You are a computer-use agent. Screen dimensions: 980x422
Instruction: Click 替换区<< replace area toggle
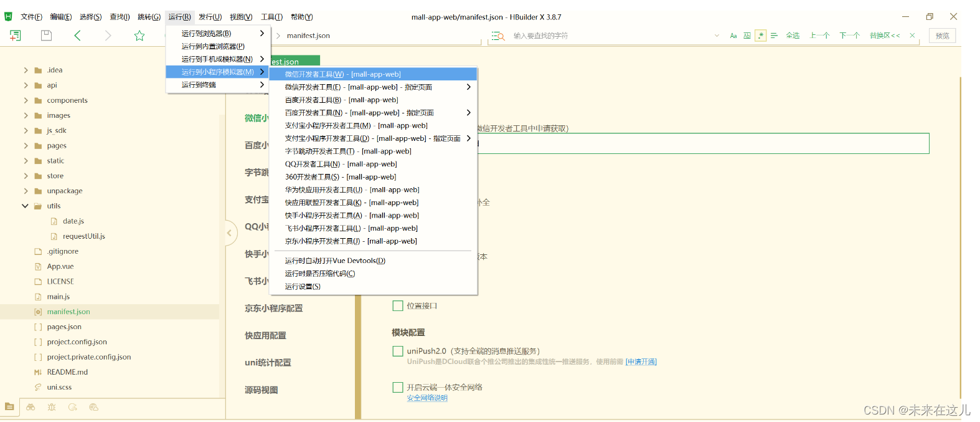coord(885,36)
